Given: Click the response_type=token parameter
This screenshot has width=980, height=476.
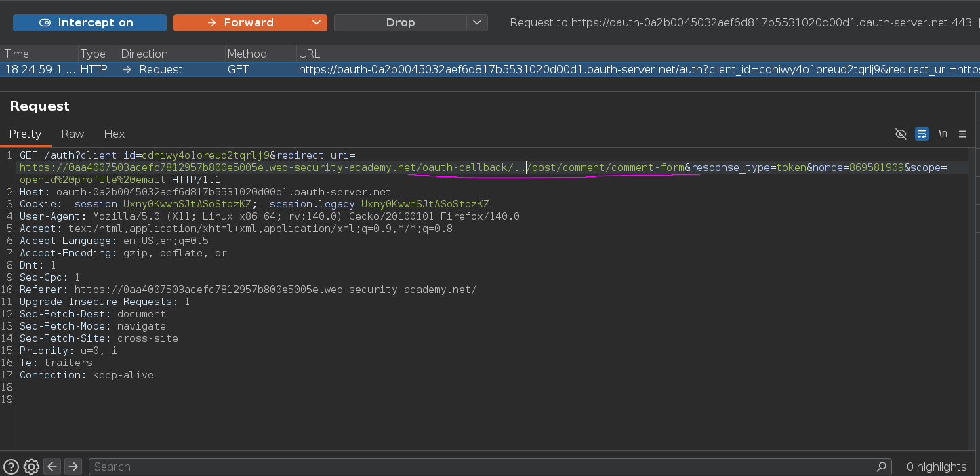Looking at the screenshot, I should [748, 167].
